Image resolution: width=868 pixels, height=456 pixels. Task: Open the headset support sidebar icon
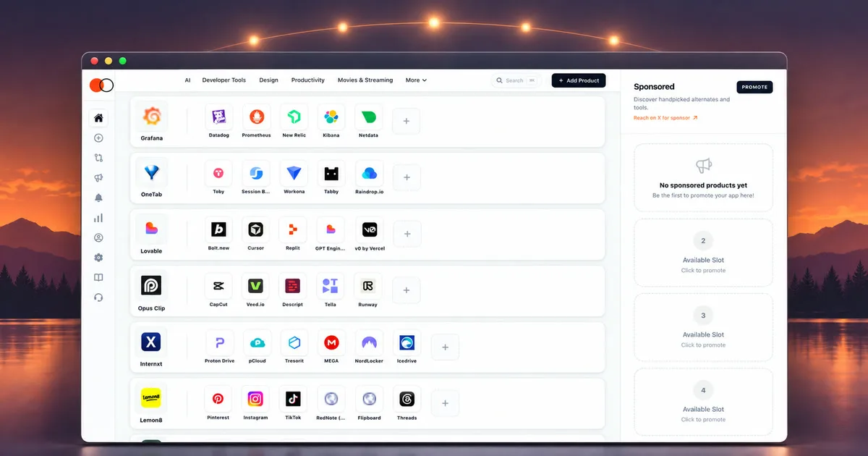(x=98, y=297)
